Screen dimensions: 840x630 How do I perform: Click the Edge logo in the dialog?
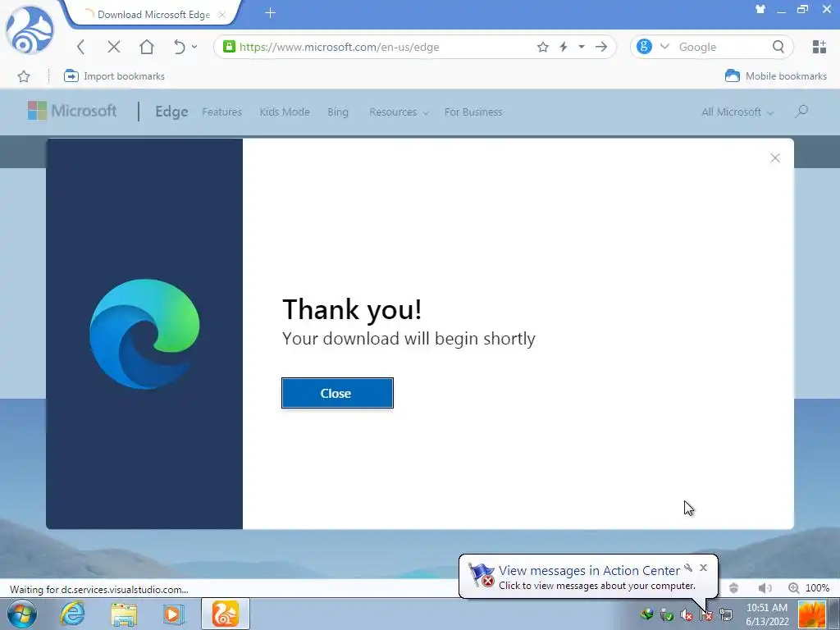pos(144,334)
